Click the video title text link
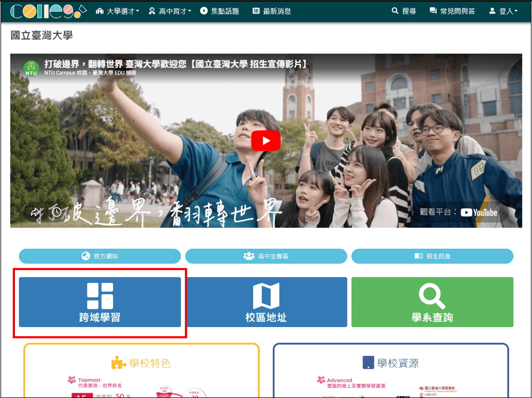 [176, 64]
